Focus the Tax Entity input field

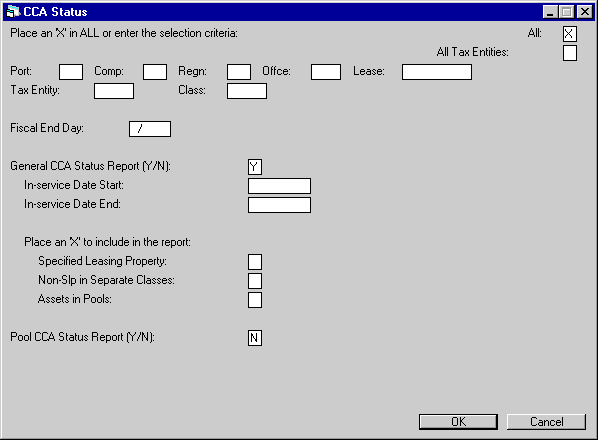click(x=114, y=91)
